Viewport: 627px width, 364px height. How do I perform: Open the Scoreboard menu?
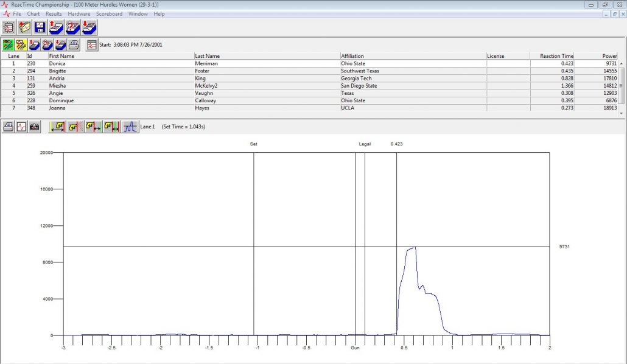coord(109,13)
